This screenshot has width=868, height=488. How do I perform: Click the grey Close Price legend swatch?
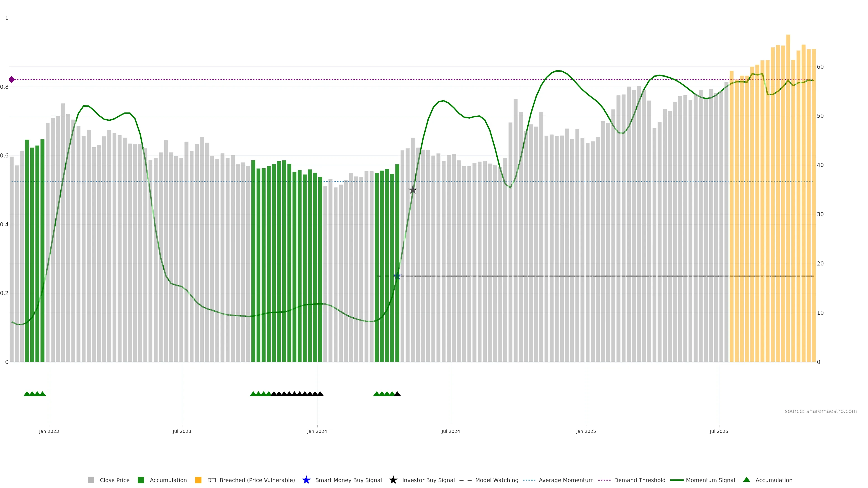[x=91, y=480]
